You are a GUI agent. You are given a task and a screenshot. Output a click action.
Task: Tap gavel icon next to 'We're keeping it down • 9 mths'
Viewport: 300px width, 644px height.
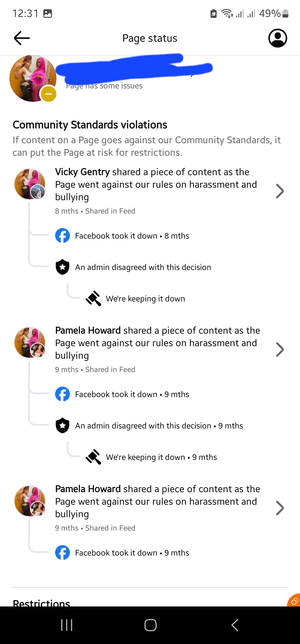(x=93, y=457)
